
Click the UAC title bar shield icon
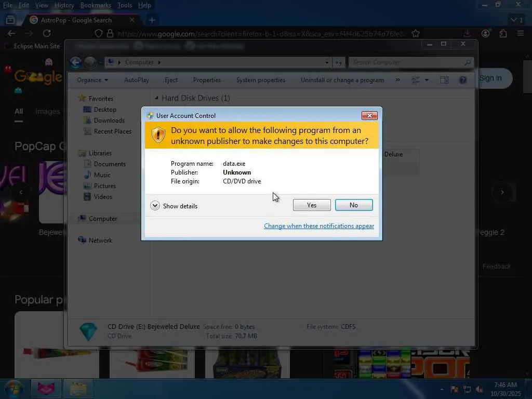(x=150, y=116)
